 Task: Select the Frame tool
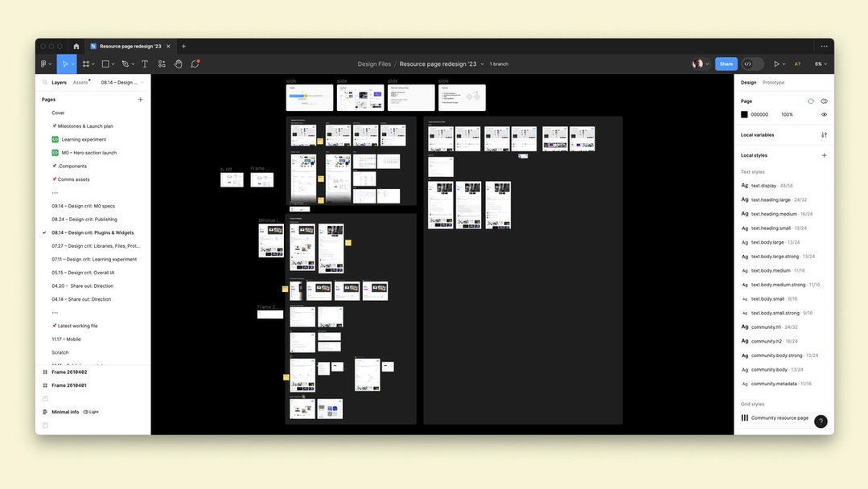[87, 64]
